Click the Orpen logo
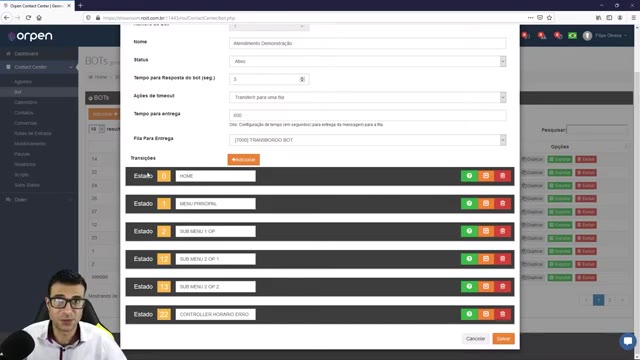This screenshot has height=360, width=640. [x=30, y=36]
